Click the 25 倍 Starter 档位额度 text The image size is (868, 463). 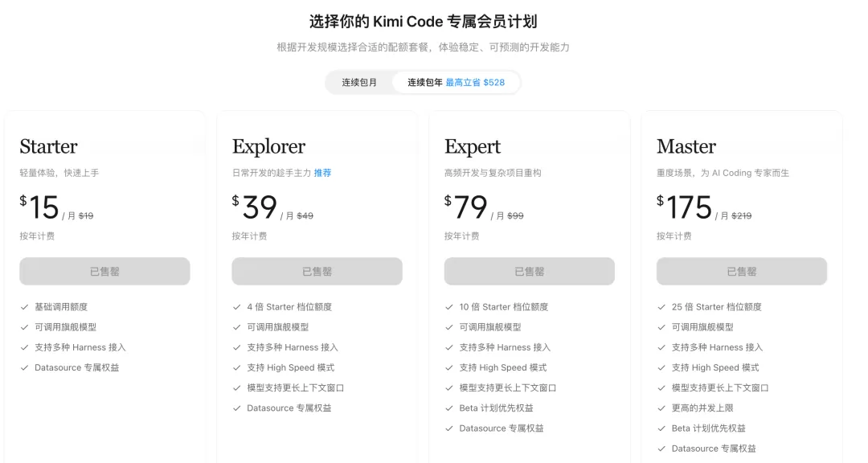[x=717, y=307]
